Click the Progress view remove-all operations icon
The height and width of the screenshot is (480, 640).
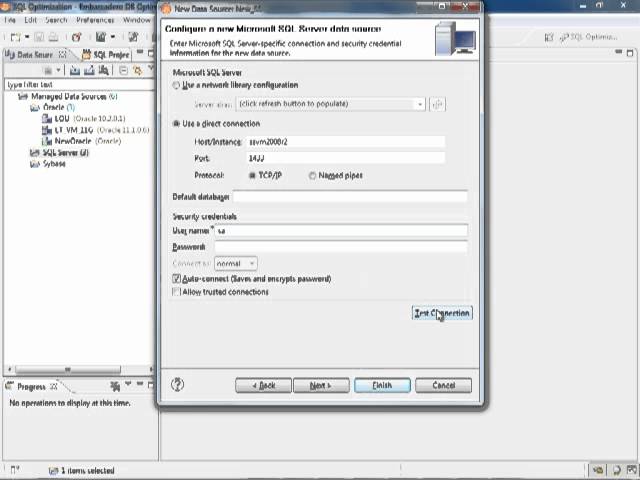pos(115,386)
